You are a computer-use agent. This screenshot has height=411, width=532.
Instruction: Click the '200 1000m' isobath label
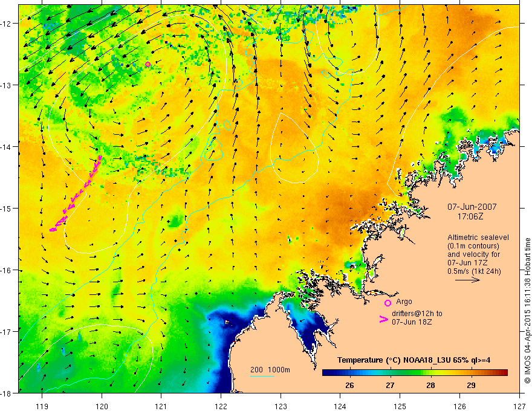270,370
